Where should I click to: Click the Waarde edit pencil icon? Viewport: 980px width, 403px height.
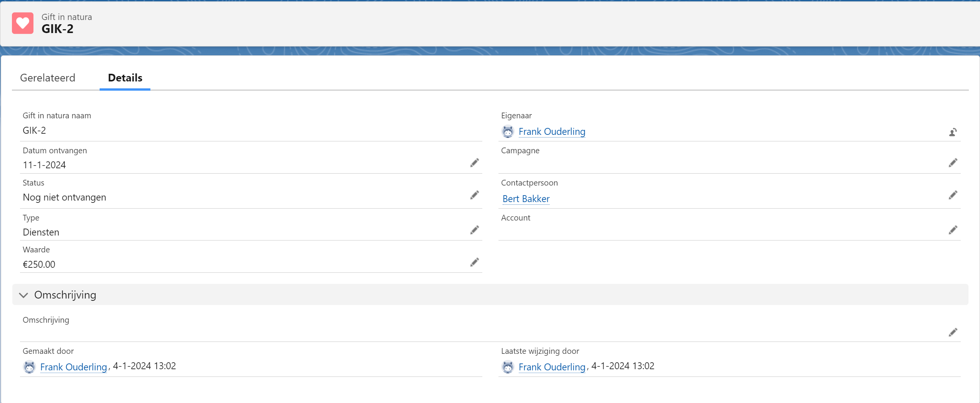474,262
